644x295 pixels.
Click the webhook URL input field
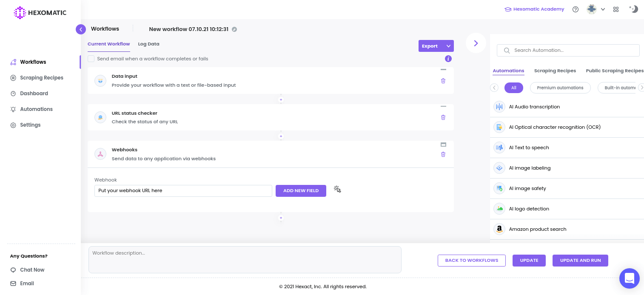(183, 190)
